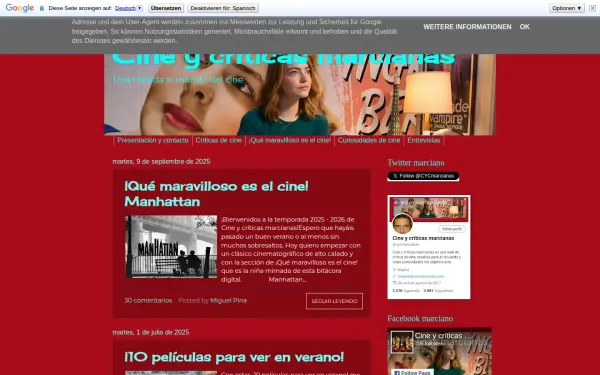
Task: Click the X logo in Follow button
Action: 395,176
